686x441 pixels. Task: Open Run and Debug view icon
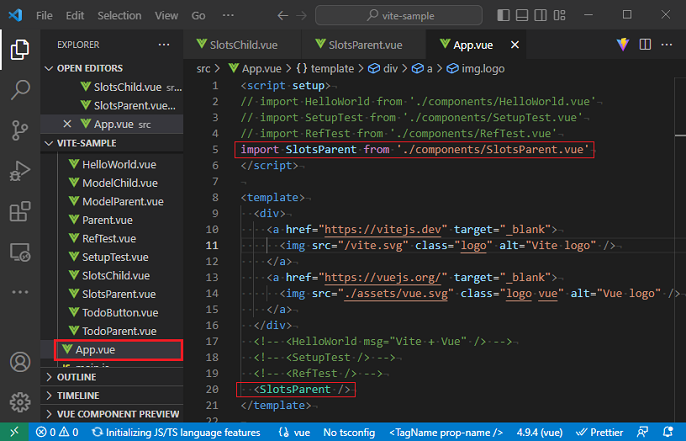[20, 171]
